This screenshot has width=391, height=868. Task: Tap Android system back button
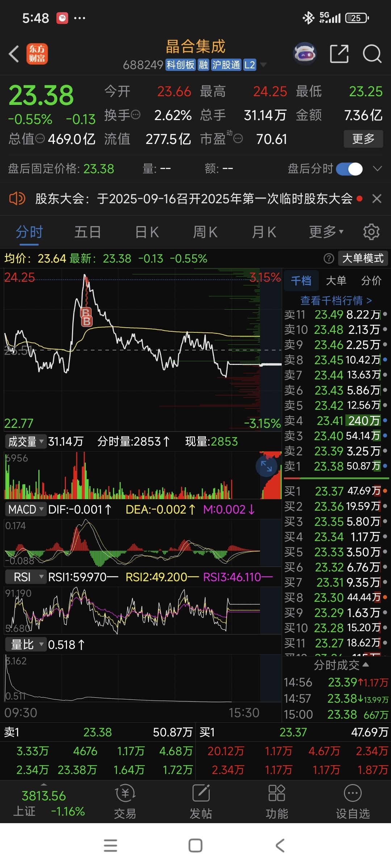(x=280, y=846)
